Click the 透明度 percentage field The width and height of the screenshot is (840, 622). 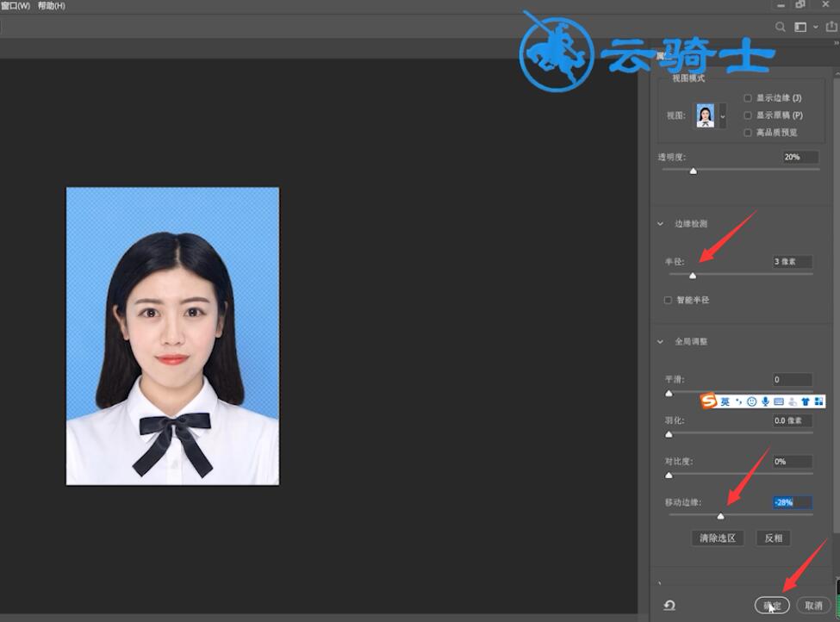(800, 157)
